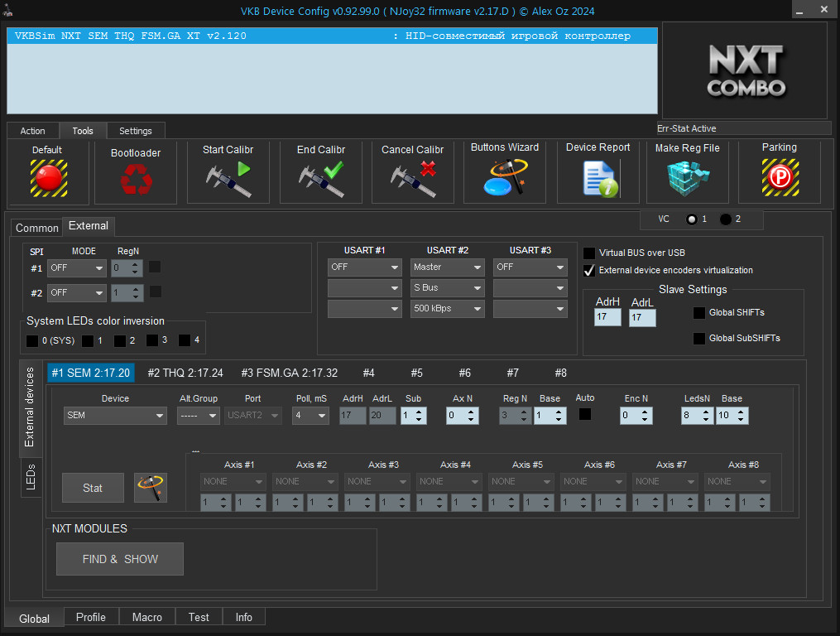Switch to the Common tab
The image size is (840, 636).
(x=37, y=228)
